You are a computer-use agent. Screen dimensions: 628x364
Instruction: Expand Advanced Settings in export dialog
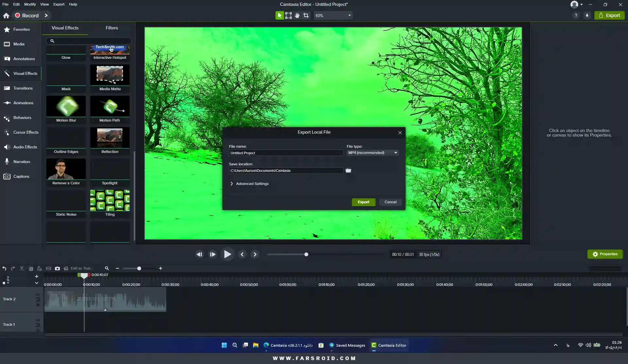click(249, 184)
